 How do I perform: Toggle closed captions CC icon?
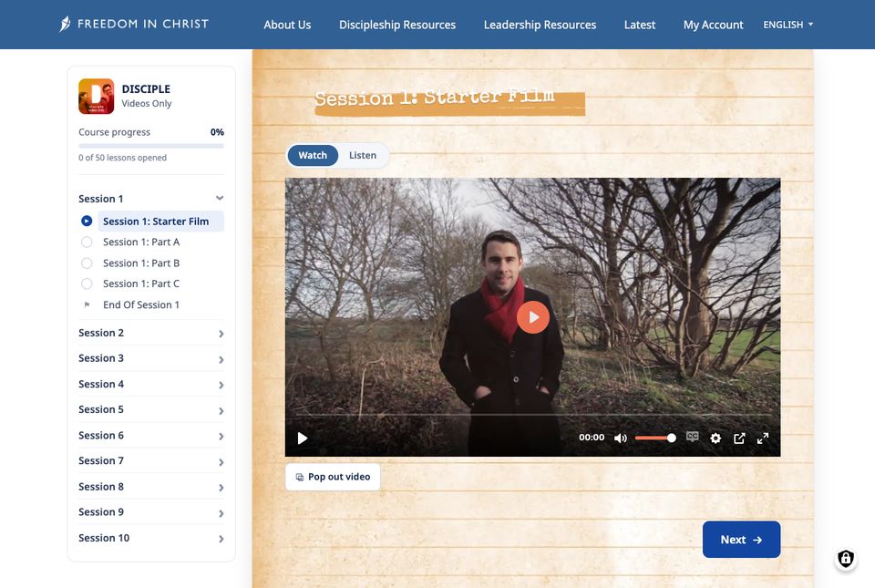click(x=693, y=437)
